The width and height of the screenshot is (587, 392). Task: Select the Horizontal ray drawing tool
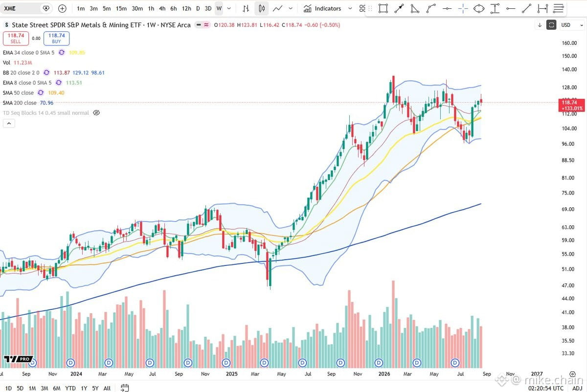[x=511, y=8]
